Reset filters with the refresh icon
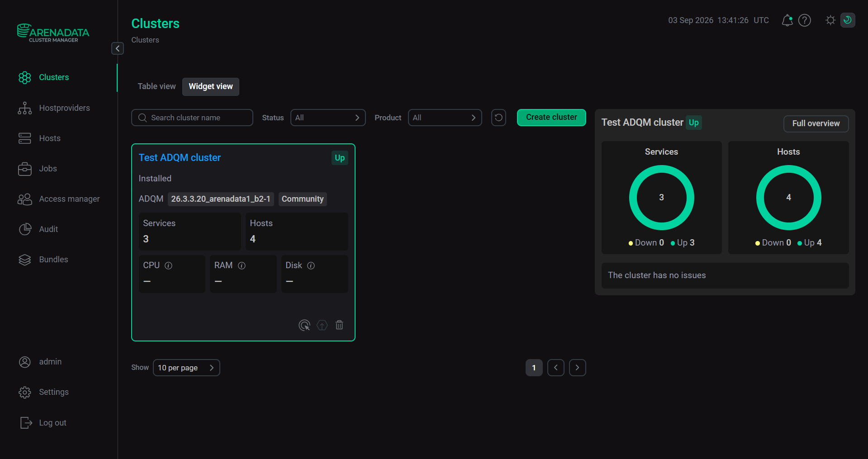 click(498, 118)
